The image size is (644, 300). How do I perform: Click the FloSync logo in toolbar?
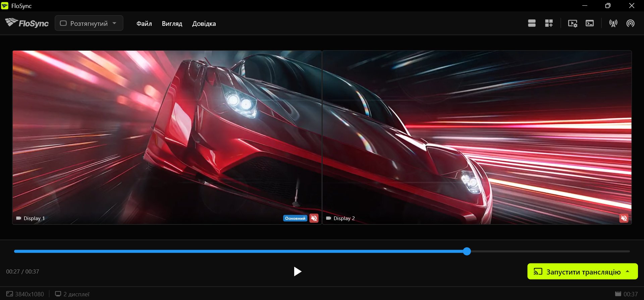pos(27,23)
